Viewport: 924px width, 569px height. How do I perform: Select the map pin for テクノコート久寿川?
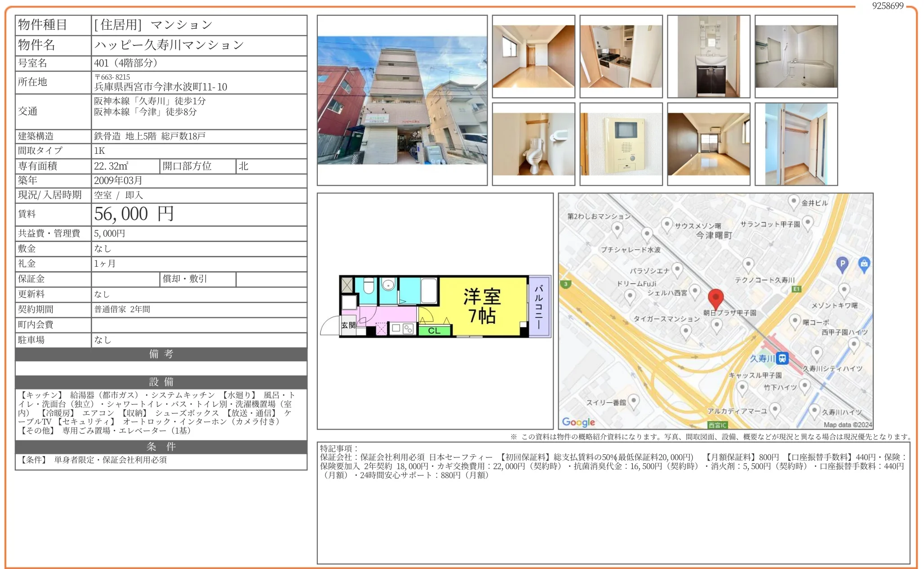point(747,264)
